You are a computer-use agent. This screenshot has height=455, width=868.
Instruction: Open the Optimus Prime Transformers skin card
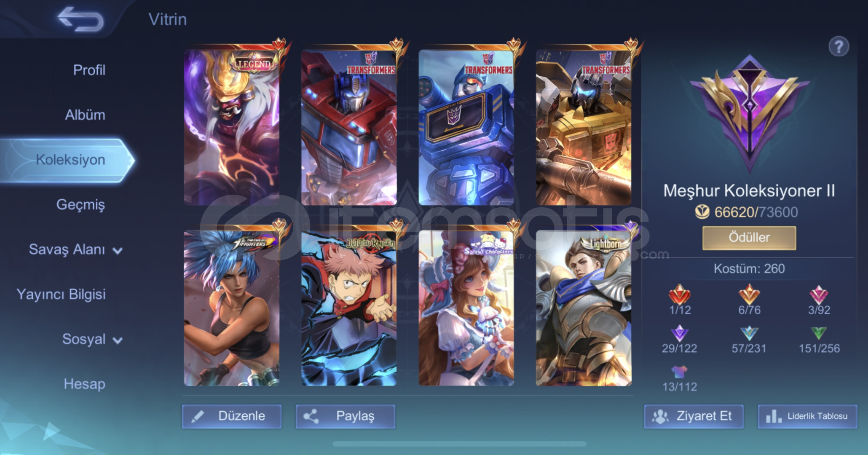coord(349,126)
